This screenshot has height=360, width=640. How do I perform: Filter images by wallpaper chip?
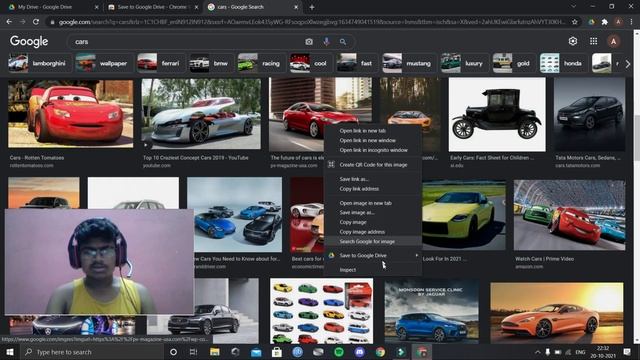click(x=102, y=63)
